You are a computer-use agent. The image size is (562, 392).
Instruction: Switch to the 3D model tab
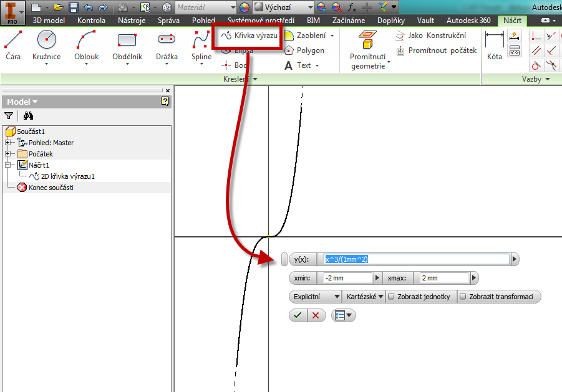point(51,21)
